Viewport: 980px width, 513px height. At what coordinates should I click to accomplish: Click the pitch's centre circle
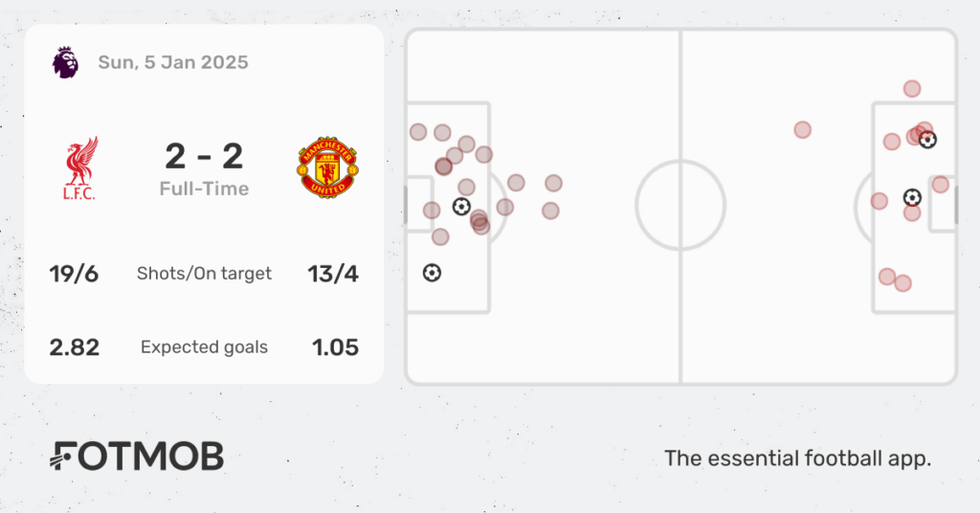pyautogui.click(x=680, y=206)
